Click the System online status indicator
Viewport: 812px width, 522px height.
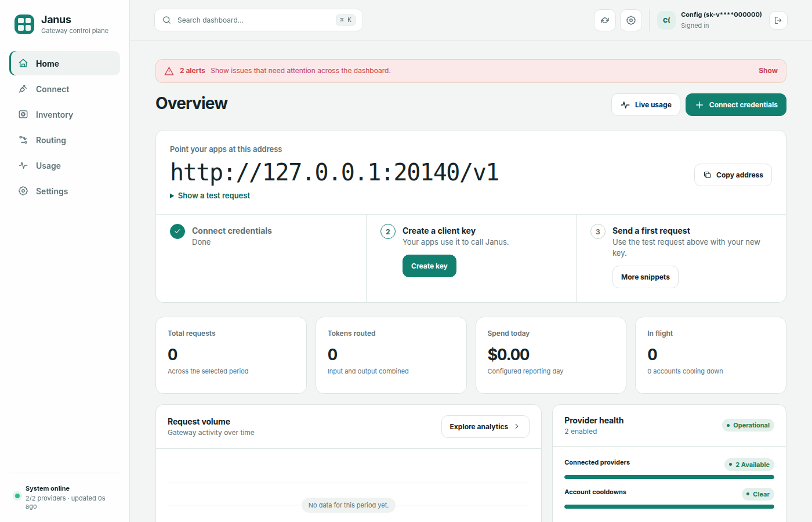pos(17,496)
